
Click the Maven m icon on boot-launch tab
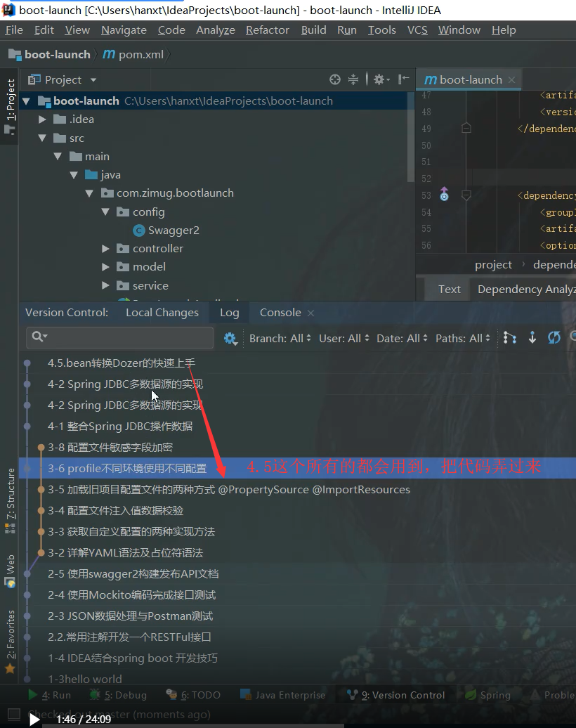tap(431, 80)
